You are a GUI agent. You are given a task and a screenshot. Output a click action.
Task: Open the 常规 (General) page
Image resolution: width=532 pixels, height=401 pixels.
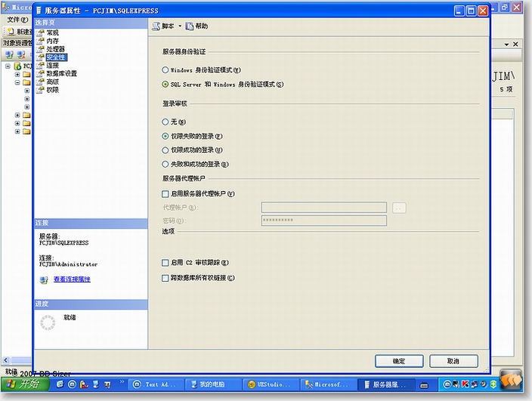tap(51, 33)
